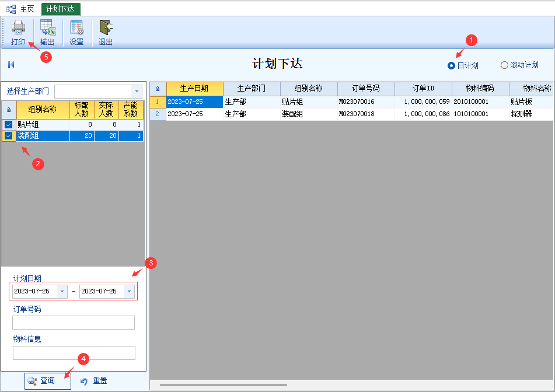
Task: Collapse the left panel using the arrow icon
Action: [11, 65]
